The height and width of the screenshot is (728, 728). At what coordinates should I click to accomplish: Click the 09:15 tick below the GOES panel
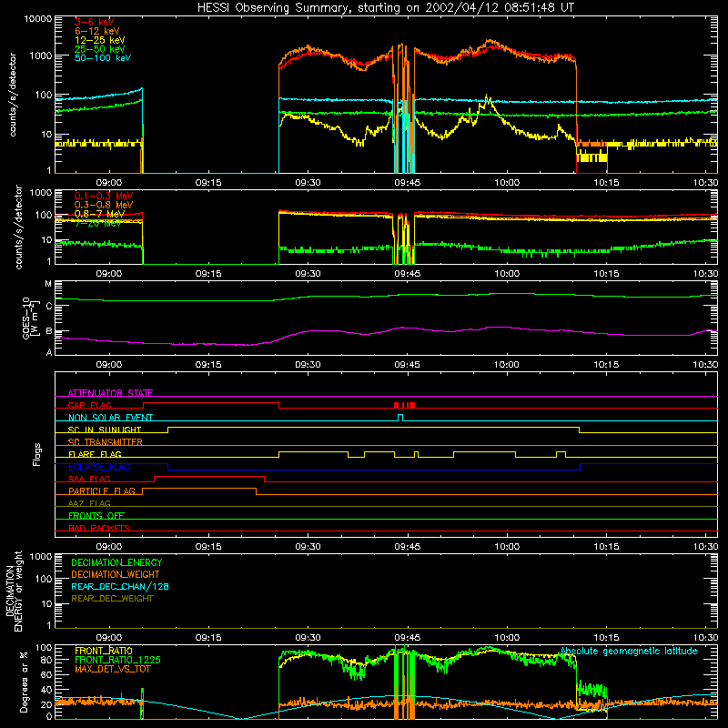208,365
